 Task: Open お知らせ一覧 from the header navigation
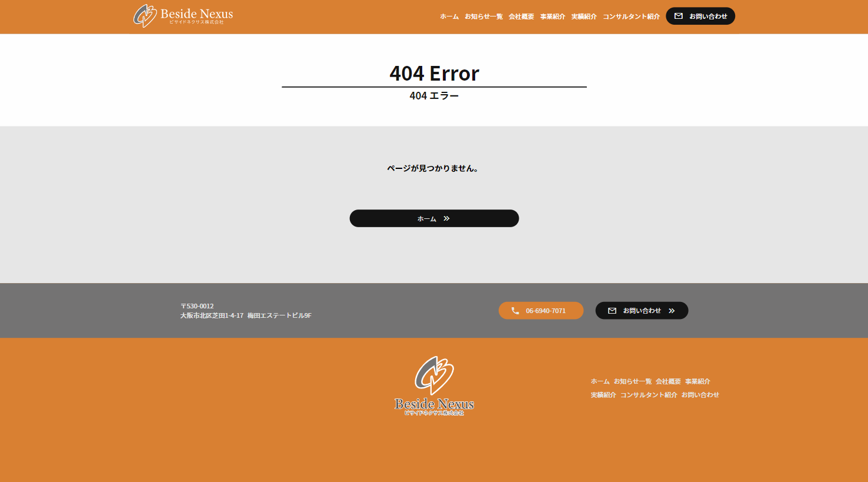pos(483,16)
